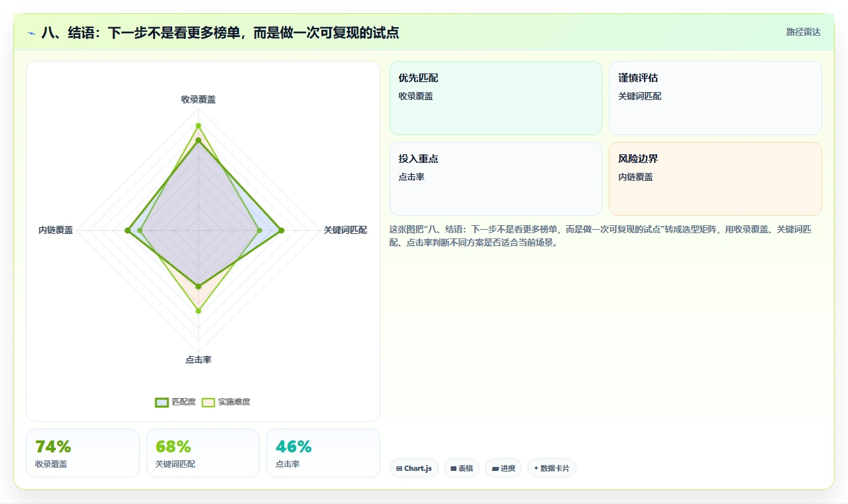Click the 收录覆盖 radar axis label
The height and width of the screenshot is (504, 848).
(x=198, y=99)
